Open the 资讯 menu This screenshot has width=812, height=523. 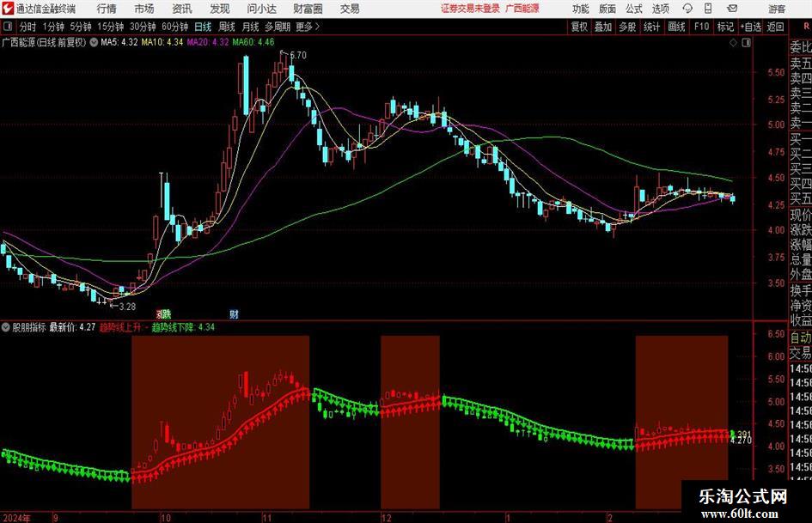(182, 9)
